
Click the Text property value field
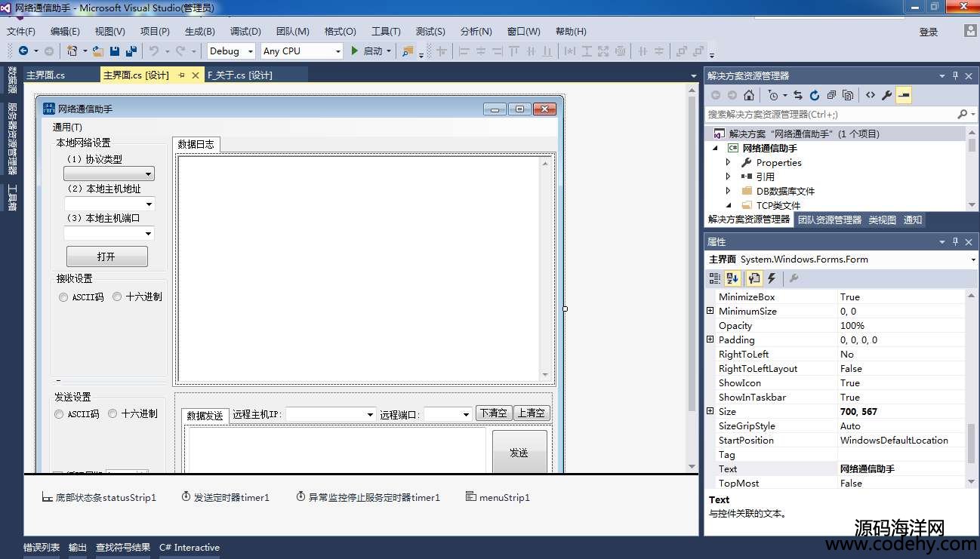901,468
